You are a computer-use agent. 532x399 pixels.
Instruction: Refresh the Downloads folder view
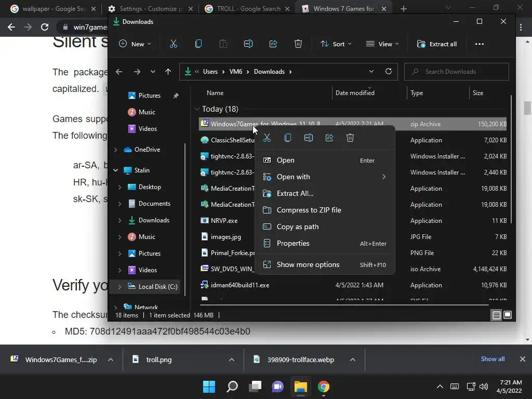pyautogui.click(x=389, y=71)
